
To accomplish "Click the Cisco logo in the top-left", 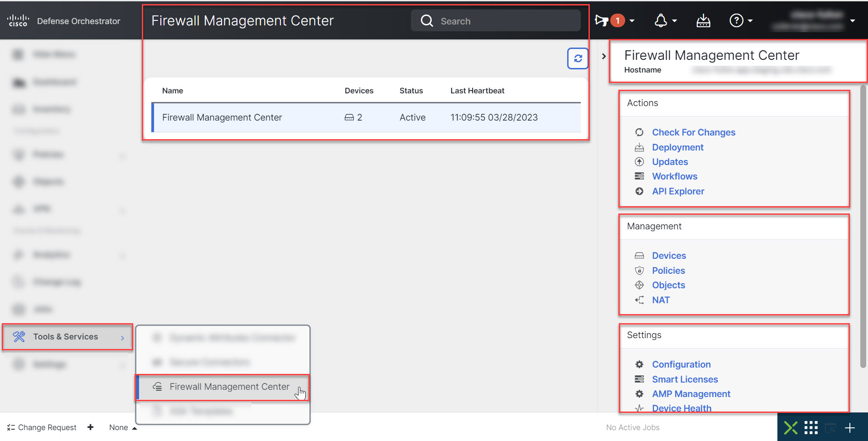I will (x=18, y=20).
